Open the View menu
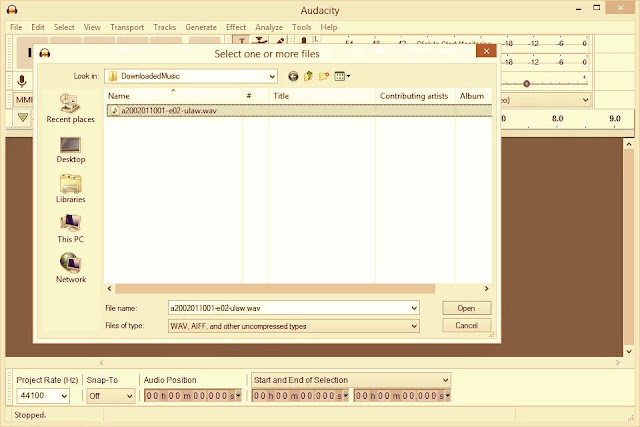Screen dimensions: 640x427 point(92,27)
